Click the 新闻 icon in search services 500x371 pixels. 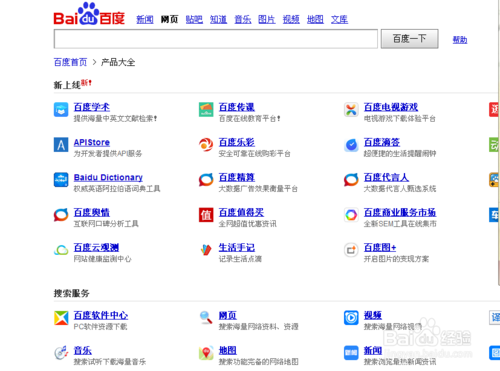(x=351, y=353)
